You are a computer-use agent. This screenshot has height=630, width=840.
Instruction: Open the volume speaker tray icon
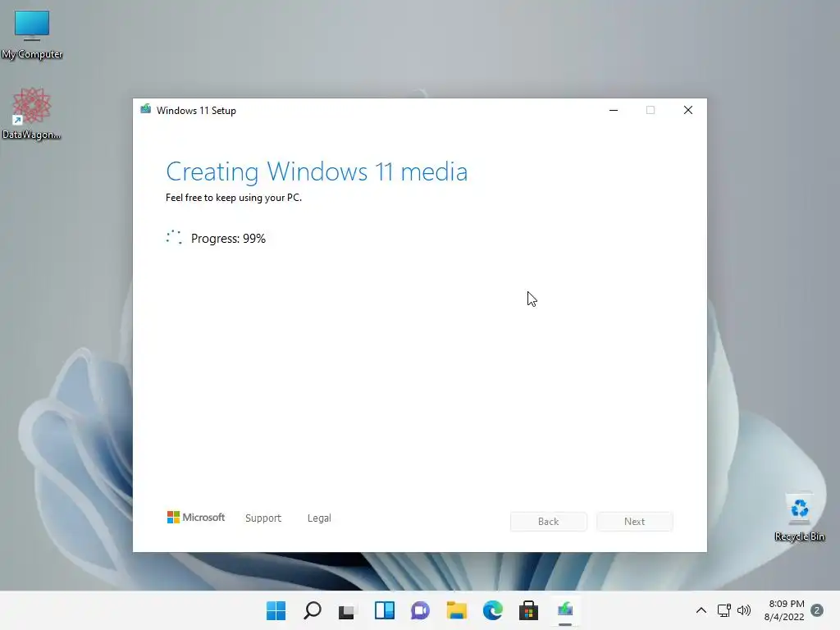pos(743,610)
